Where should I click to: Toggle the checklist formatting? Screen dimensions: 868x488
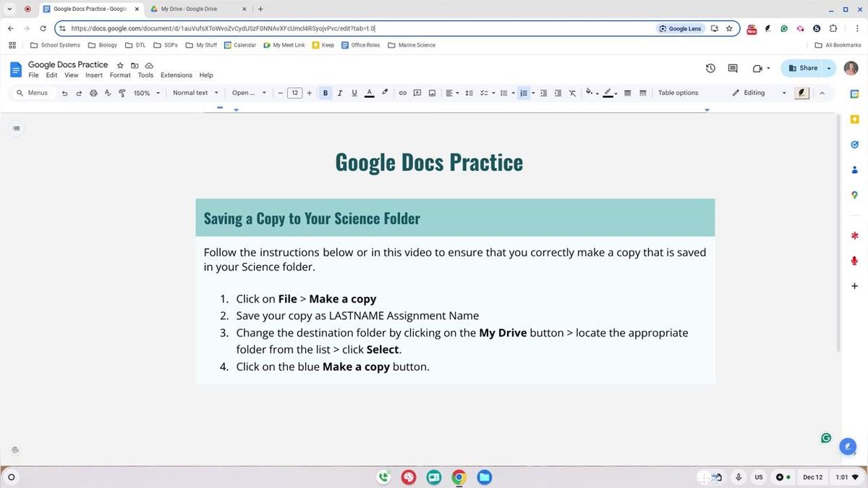click(483, 93)
